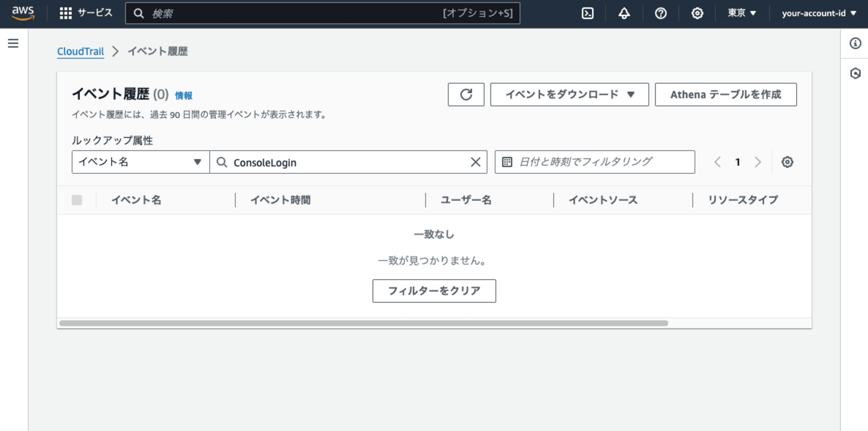This screenshot has height=431, width=868.
Task: Open the notifications bell
Action: click(x=624, y=13)
